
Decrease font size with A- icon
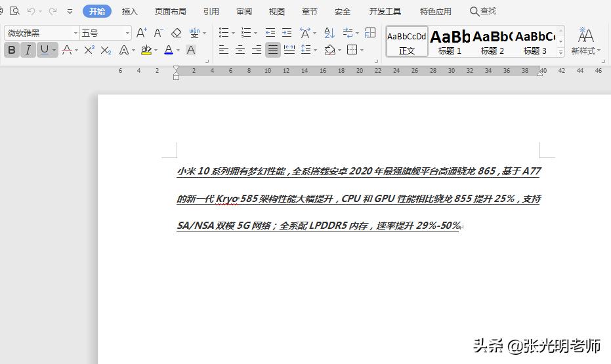pyautogui.click(x=158, y=33)
